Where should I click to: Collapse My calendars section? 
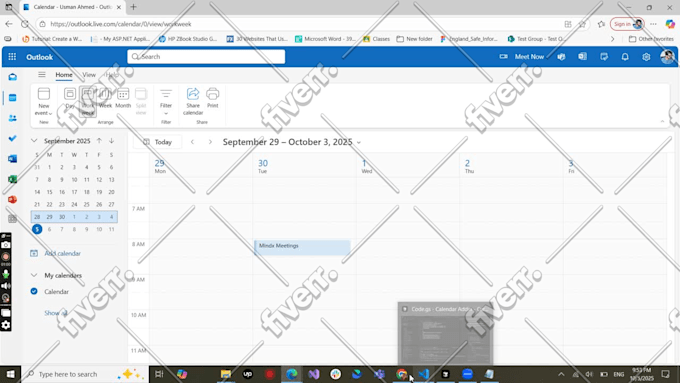click(x=34, y=275)
